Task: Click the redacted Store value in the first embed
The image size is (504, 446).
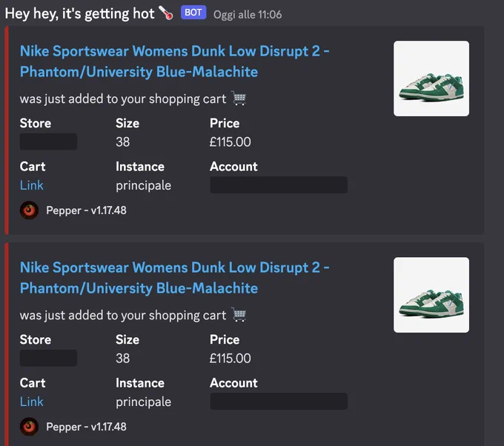Action: 48,142
